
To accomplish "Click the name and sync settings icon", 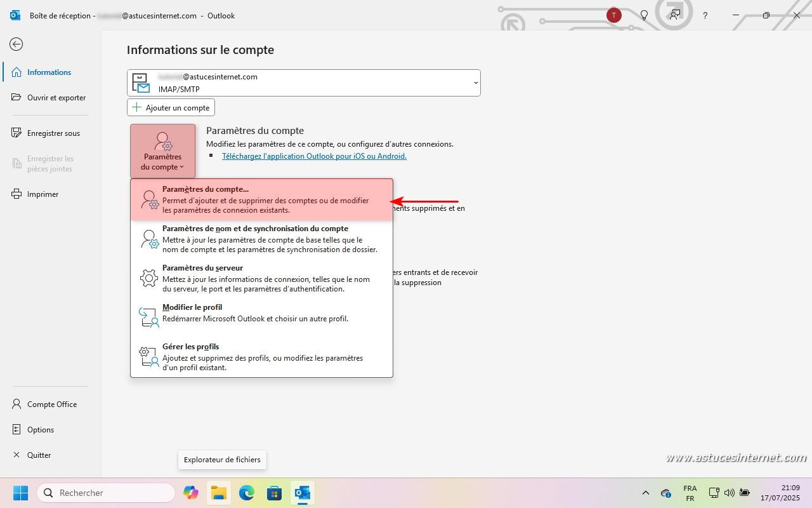I will point(148,239).
